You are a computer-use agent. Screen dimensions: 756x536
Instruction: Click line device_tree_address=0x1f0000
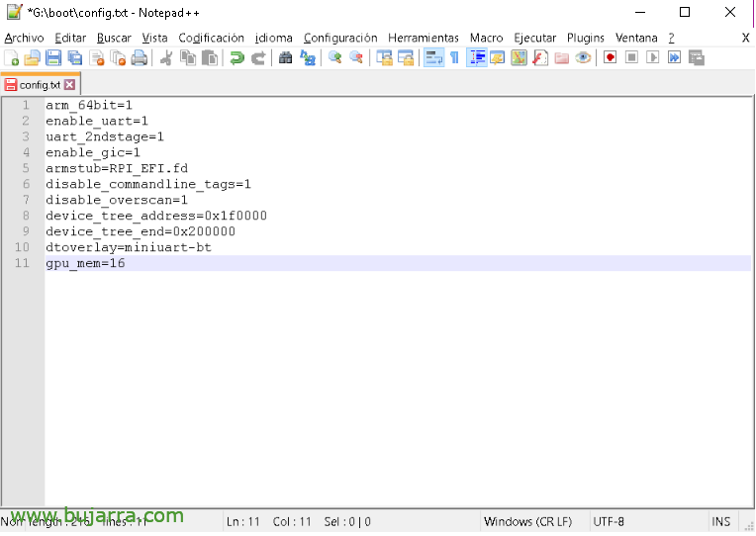coord(156,216)
